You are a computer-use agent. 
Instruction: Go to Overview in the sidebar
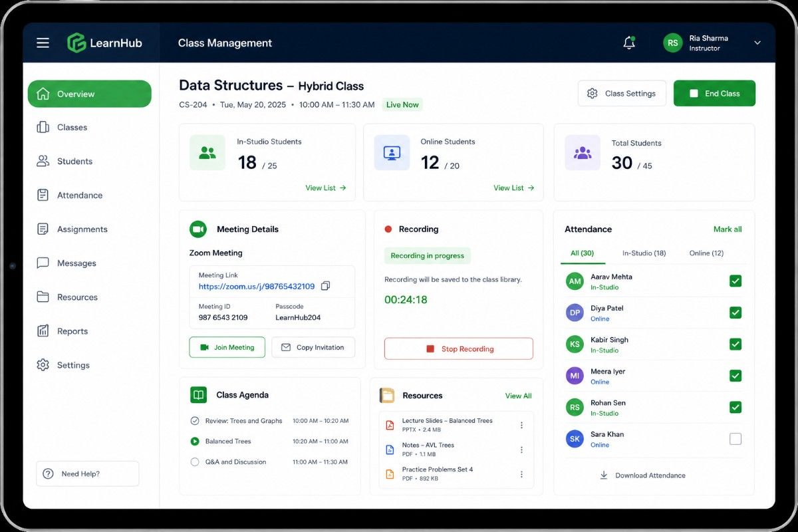89,94
